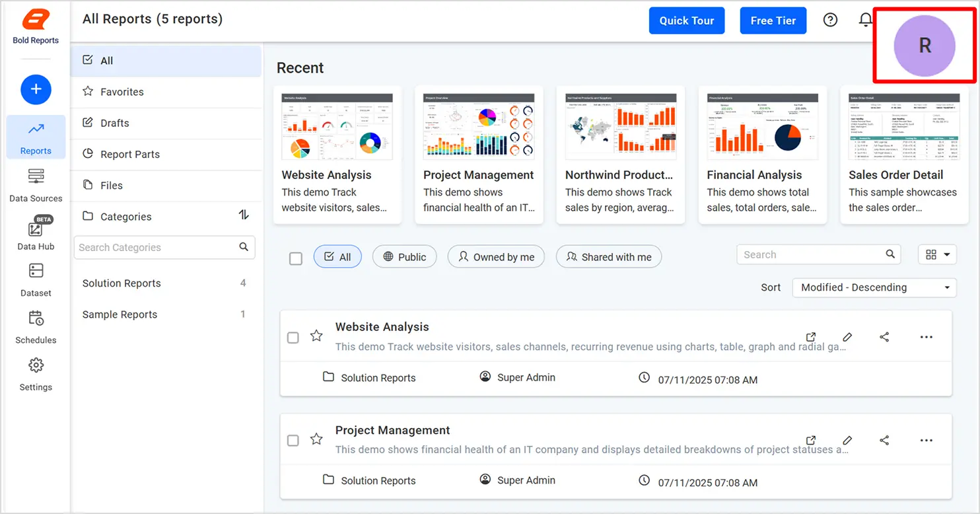Share the Project Management report
The height and width of the screenshot is (514, 980).
point(884,440)
